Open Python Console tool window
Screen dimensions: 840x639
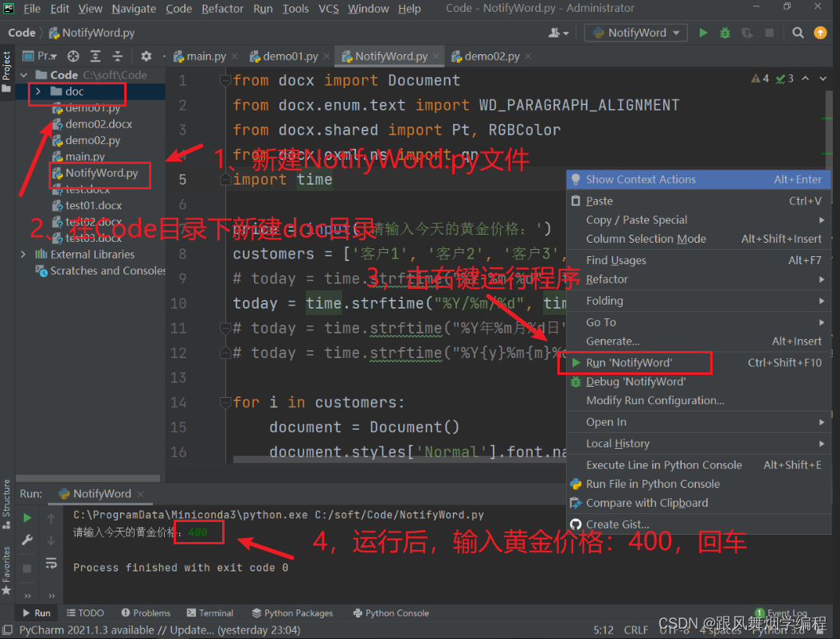click(x=391, y=613)
